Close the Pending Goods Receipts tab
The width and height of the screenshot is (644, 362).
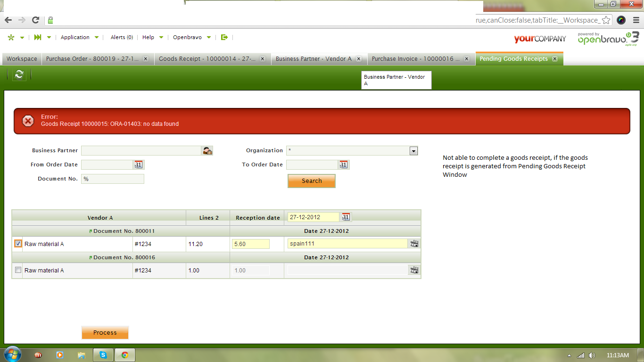pyautogui.click(x=555, y=59)
